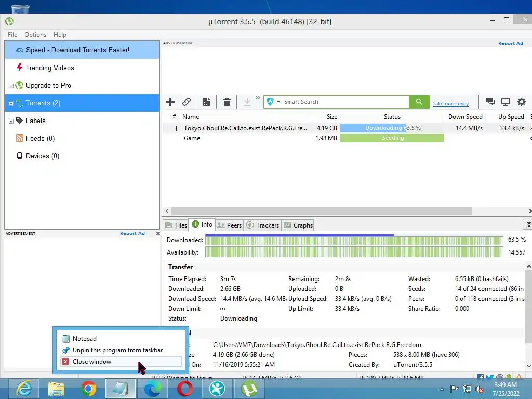Open Opera browser from the taskbar

[184, 389]
